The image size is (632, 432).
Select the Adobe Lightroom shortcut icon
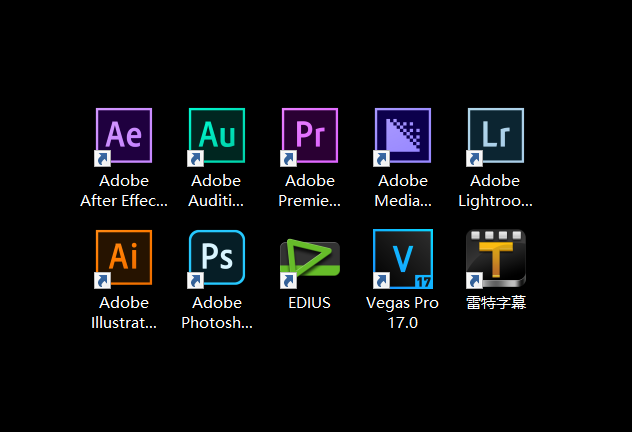point(496,136)
